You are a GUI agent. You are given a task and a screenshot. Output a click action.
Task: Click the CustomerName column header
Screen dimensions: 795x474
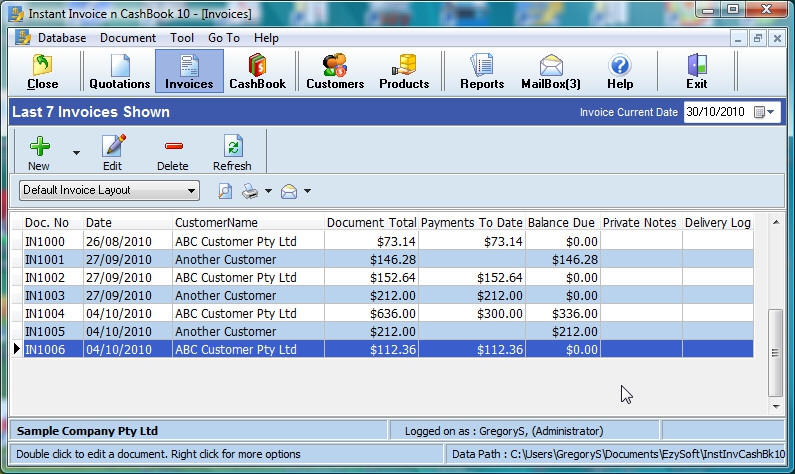point(216,223)
